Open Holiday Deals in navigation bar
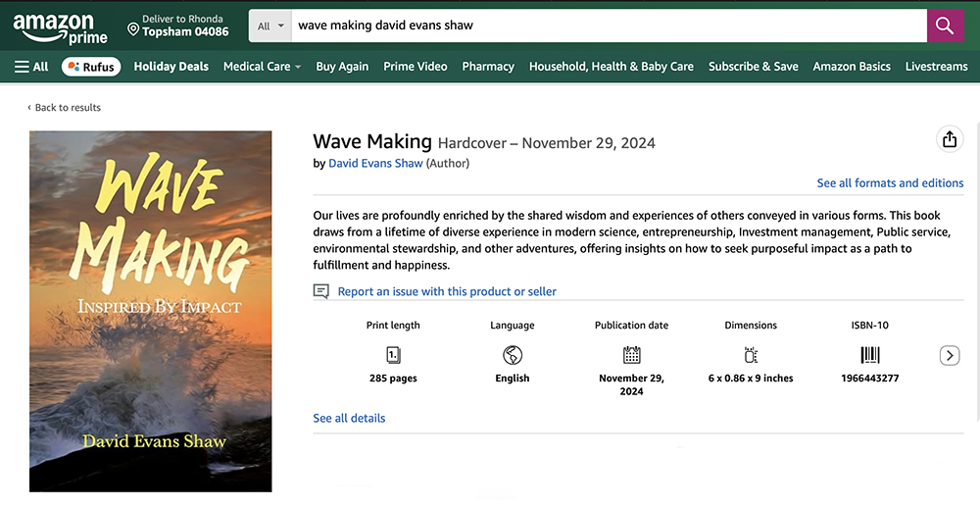This screenshot has height=507, width=980. point(171,67)
